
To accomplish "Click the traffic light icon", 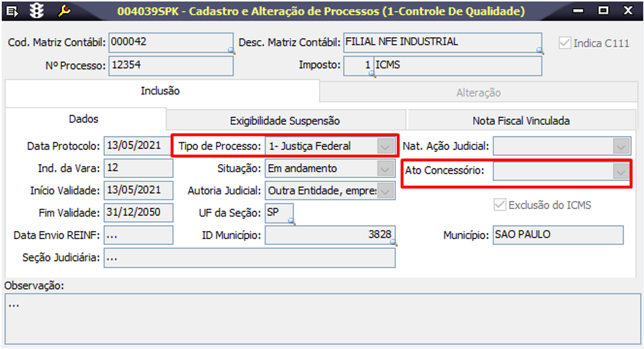I will 38,10.
